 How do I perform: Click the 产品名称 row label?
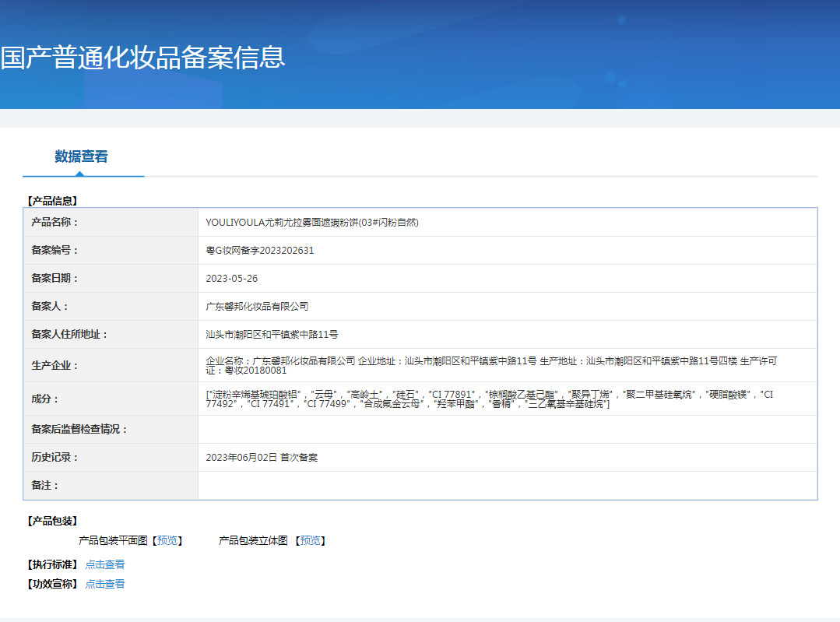click(54, 223)
